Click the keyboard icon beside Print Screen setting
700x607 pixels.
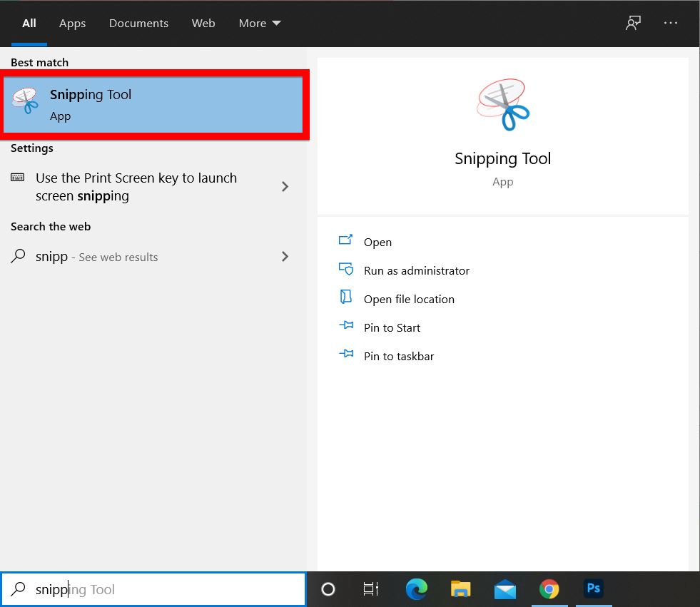17,178
